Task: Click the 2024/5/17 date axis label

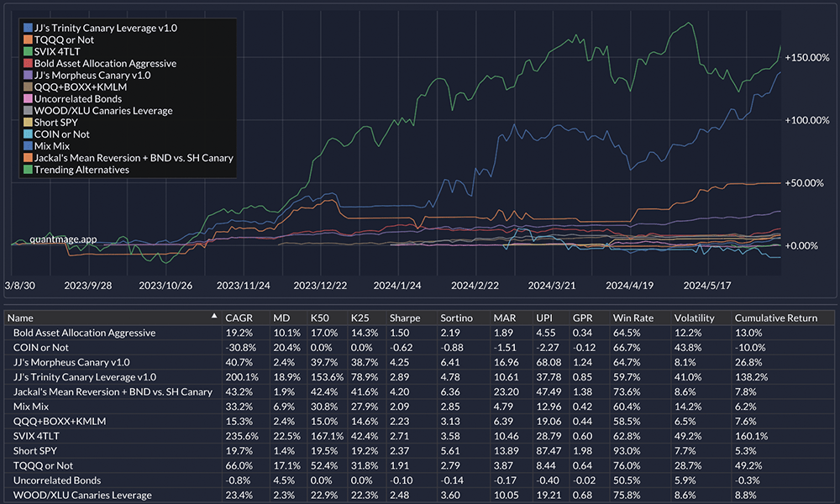Action: point(707,286)
